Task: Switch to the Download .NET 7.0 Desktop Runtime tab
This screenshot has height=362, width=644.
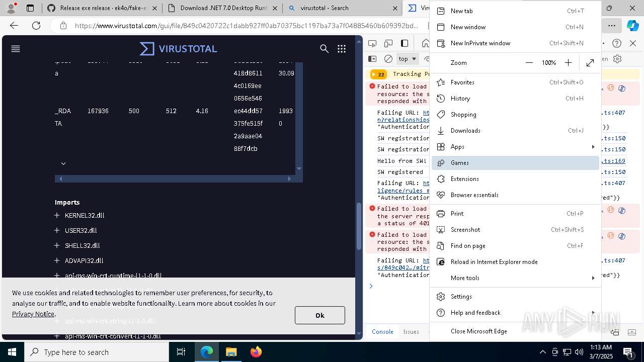Action: (x=223, y=8)
